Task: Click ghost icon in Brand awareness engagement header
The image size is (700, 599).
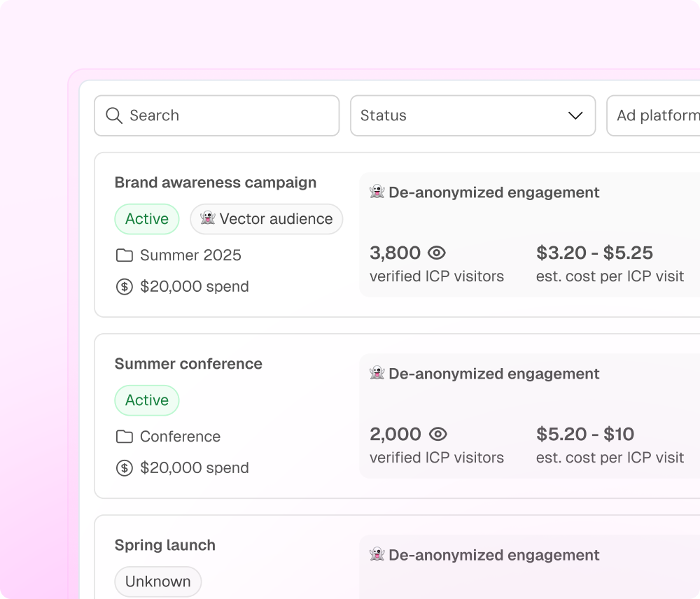Action: point(377,192)
